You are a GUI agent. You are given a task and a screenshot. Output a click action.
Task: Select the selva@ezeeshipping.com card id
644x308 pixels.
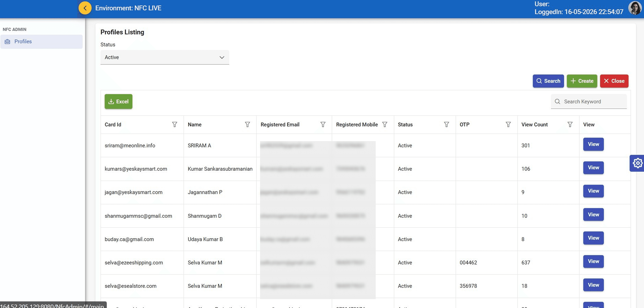point(134,262)
